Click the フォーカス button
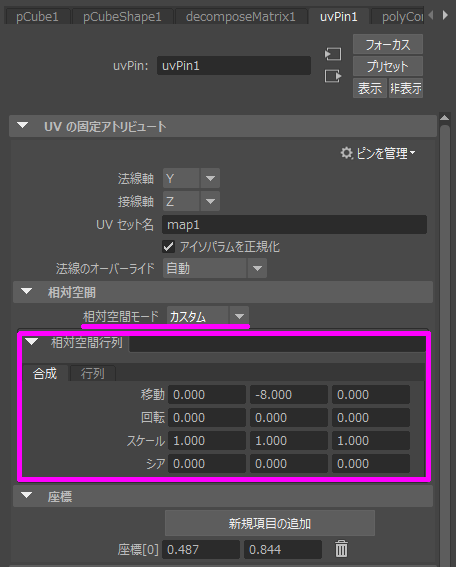456x567 pixels. (x=388, y=44)
